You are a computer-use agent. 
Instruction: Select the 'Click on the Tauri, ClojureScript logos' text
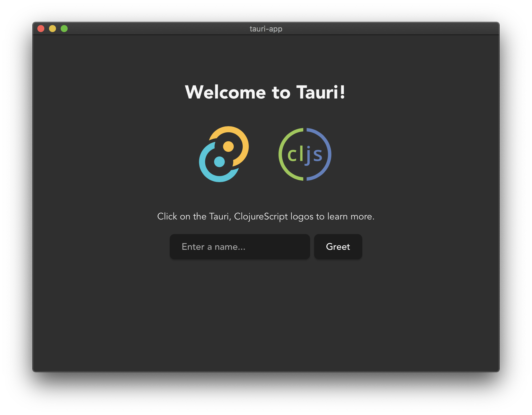[235, 217]
